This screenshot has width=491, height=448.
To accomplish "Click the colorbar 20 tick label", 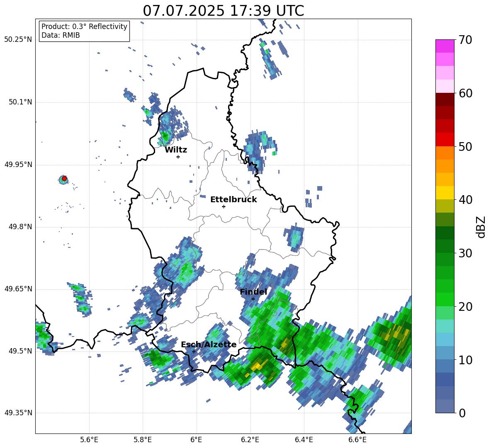I will coord(465,307).
